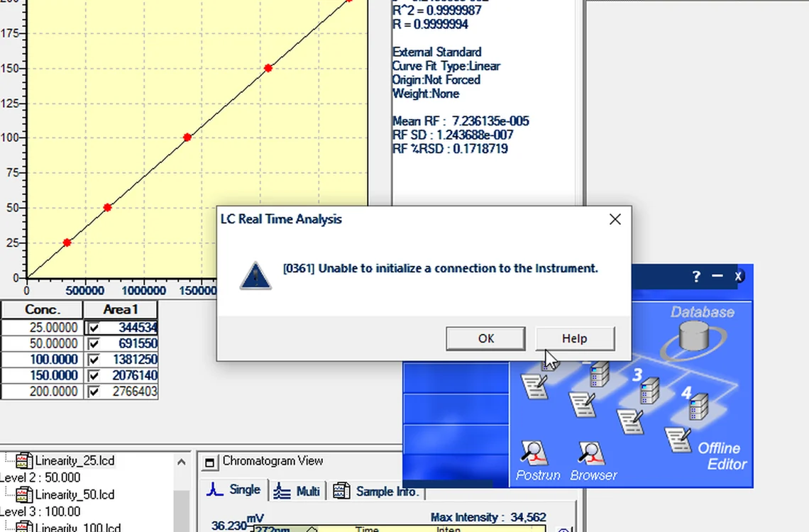Maximize the Chromatogram View pane icon
The image size is (809, 532).
[x=209, y=462]
